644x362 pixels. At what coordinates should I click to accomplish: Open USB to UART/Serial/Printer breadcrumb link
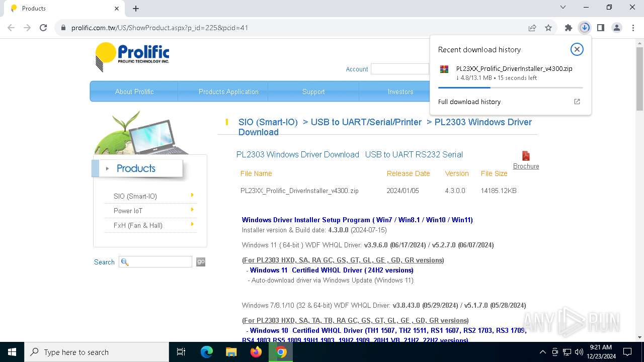(x=366, y=122)
